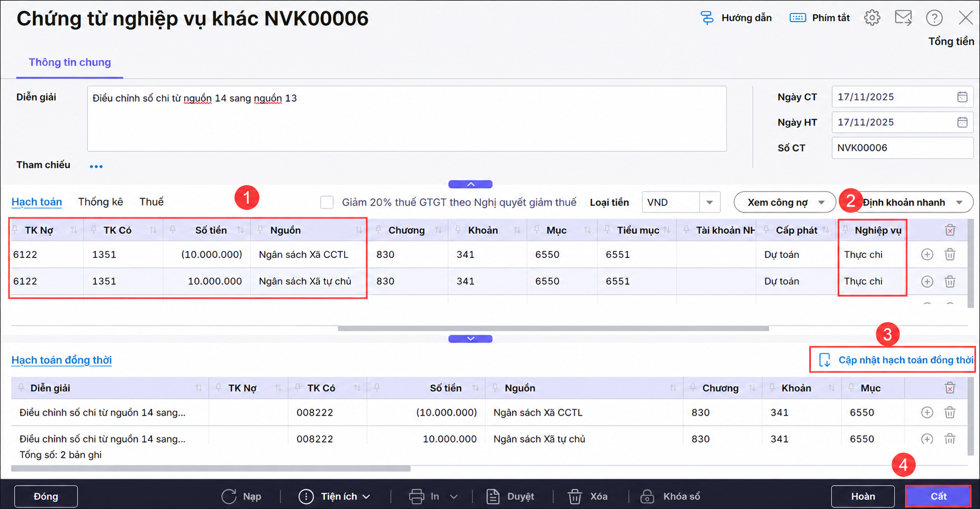This screenshot has width=980, height=509.
Task: Click the Cất save button
Action: [x=938, y=497]
